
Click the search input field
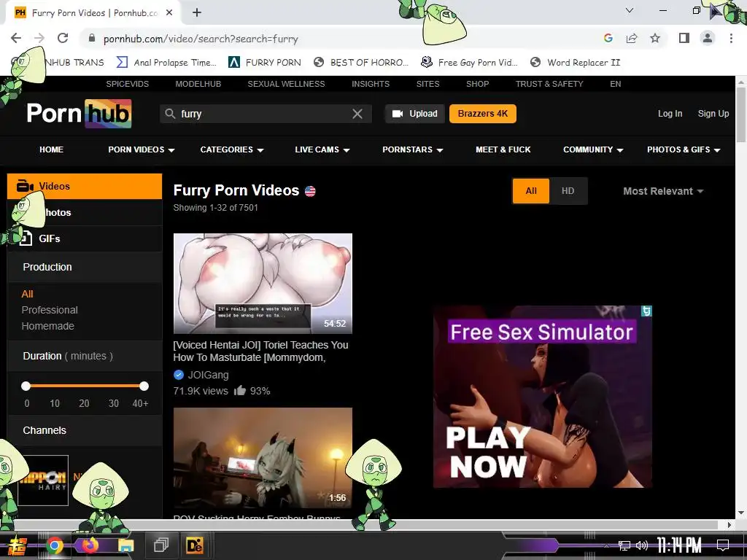tap(264, 114)
